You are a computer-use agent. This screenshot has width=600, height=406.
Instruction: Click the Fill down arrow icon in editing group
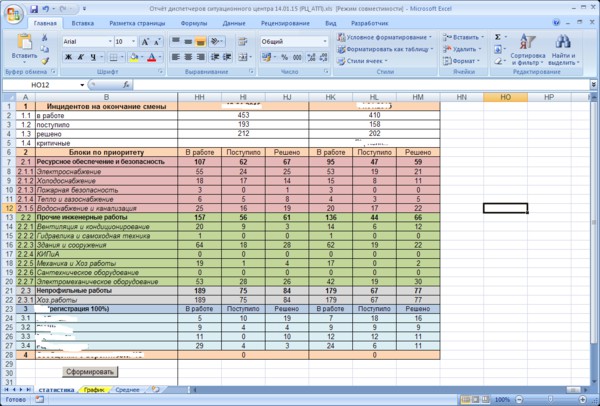pyautogui.click(x=497, y=49)
